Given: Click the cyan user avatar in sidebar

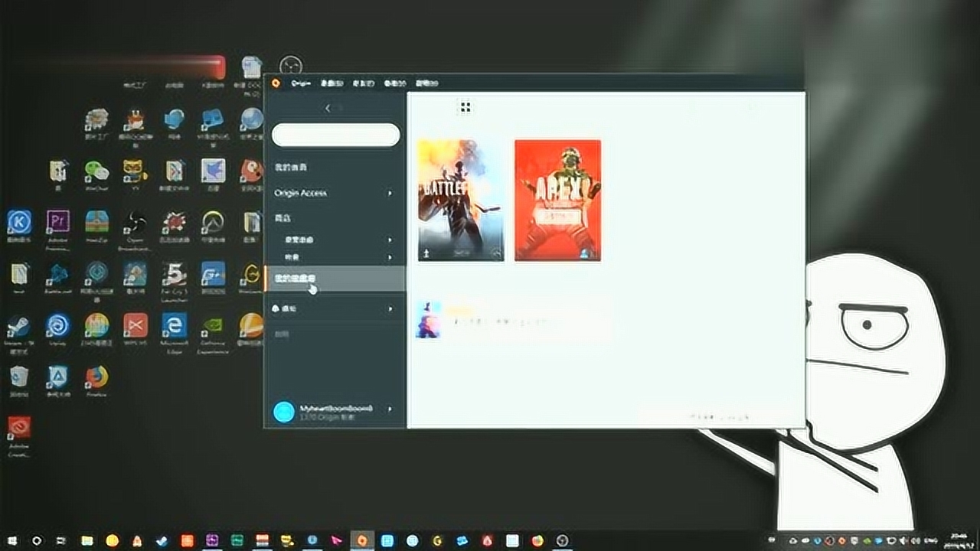Looking at the screenshot, I should [x=284, y=412].
